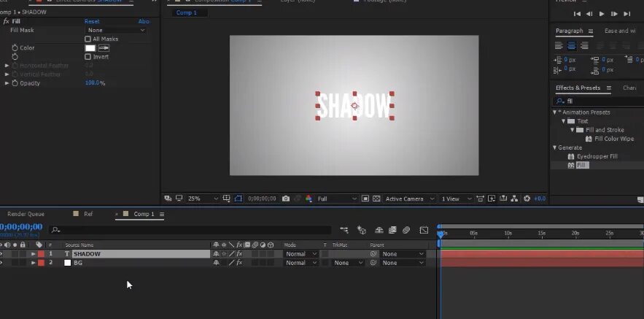
Task: Step forward one frame in Preview
Action: tap(614, 14)
